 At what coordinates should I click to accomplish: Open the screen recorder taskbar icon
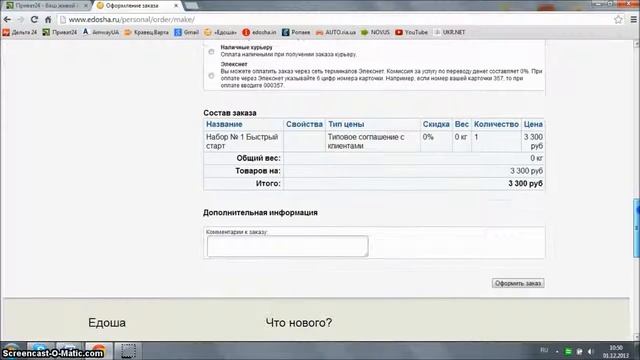click(128, 351)
